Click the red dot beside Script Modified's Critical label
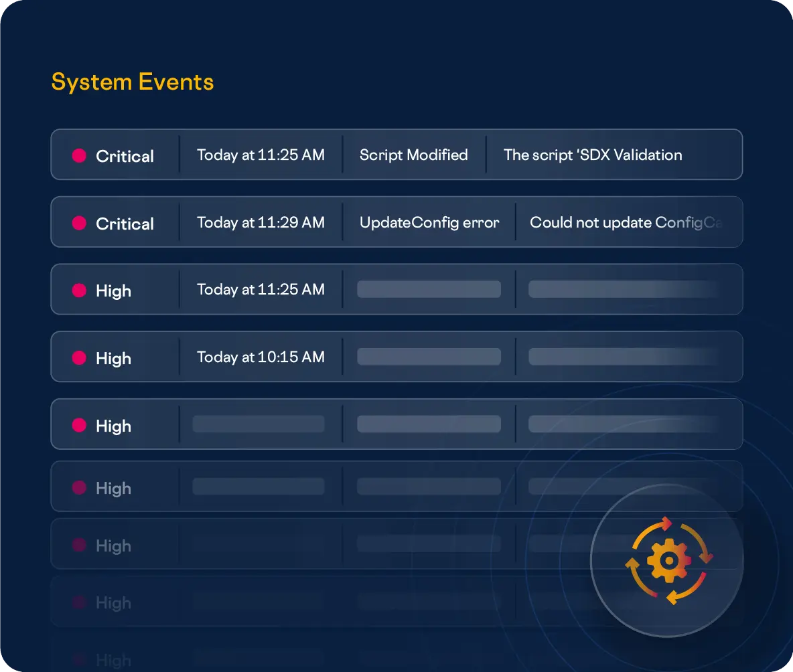The height and width of the screenshot is (672, 793). pyautogui.click(x=79, y=155)
